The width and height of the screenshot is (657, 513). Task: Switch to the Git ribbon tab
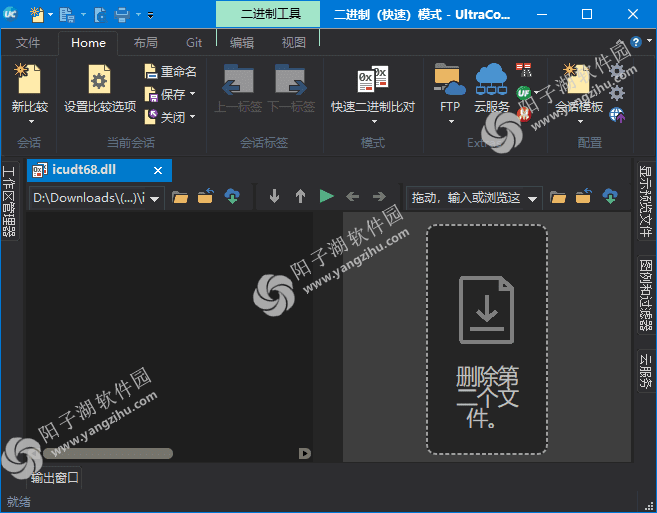pos(194,43)
